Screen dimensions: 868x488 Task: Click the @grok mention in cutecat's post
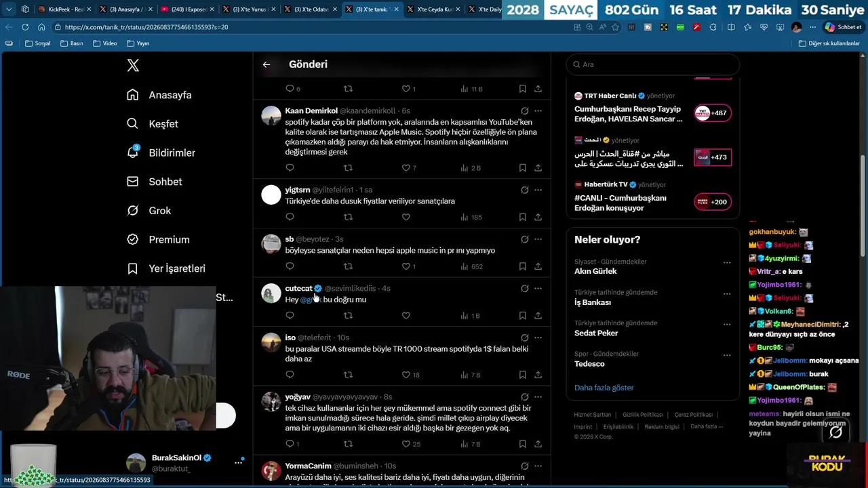pyautogui.click(x=310, y=300)
